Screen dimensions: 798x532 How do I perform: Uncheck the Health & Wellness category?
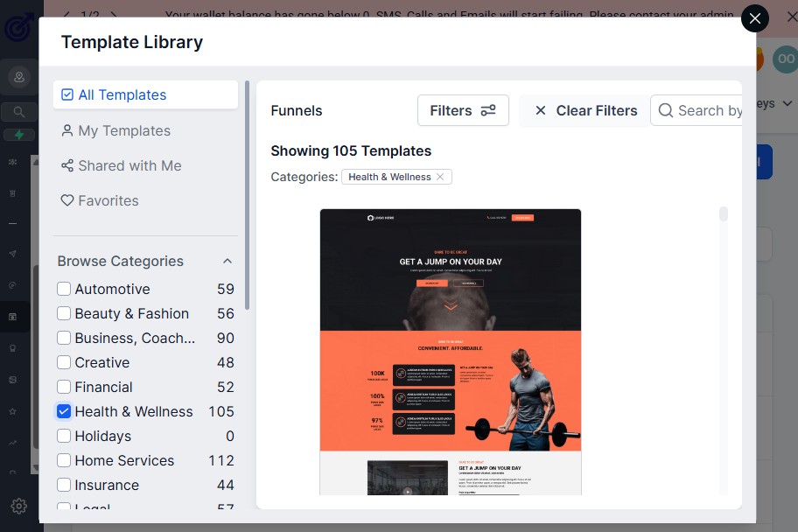click(64, 411)
